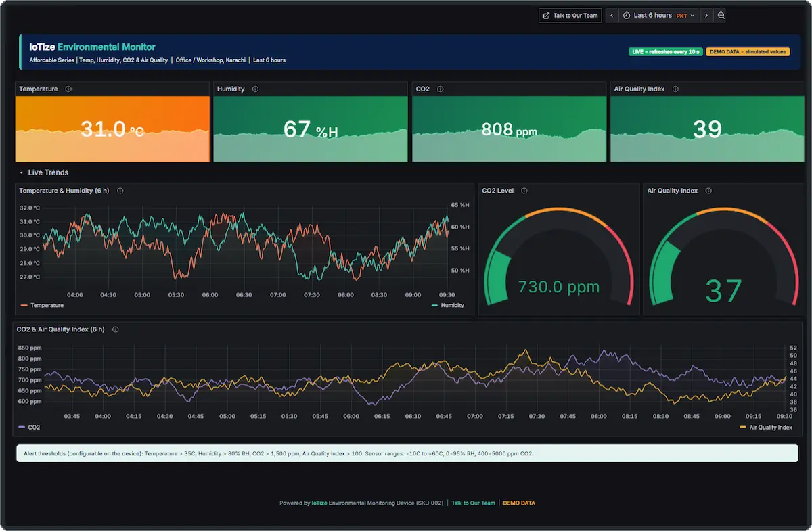The width and height of the screenshot is (812, 531).
Task: Click the 600 ppm axis label
Action: pos(30,402)
